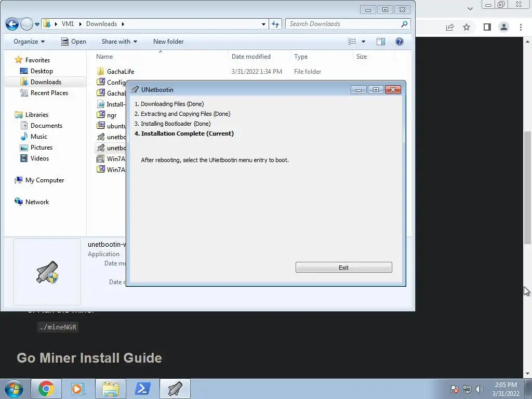
Task: Click New folder in the toolbar
Action: click(x=168, y=42)
